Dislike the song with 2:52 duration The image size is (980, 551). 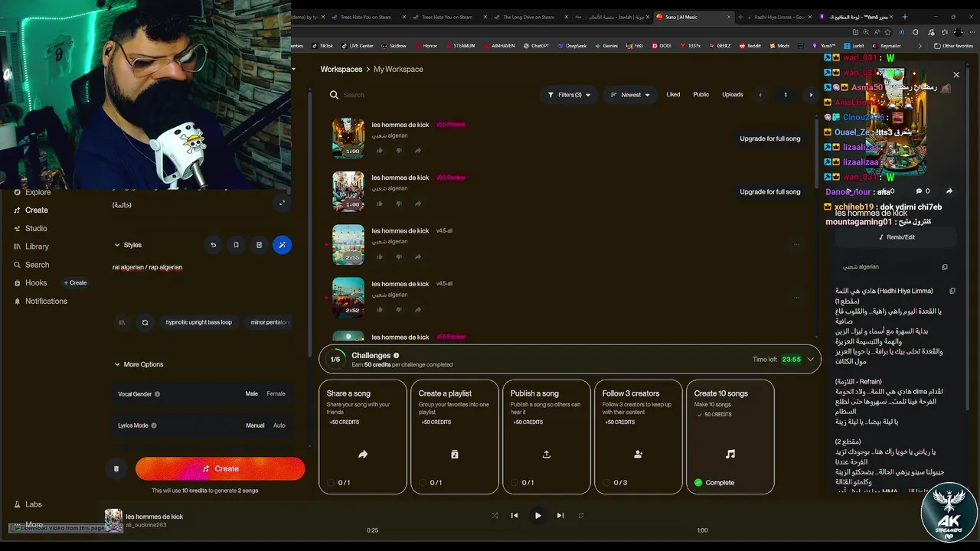[x=399, y=310]
